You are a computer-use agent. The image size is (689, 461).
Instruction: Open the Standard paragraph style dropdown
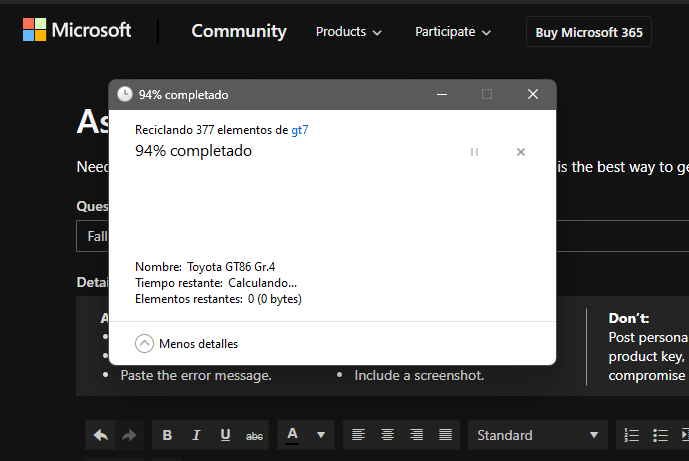tap(538, 435)
